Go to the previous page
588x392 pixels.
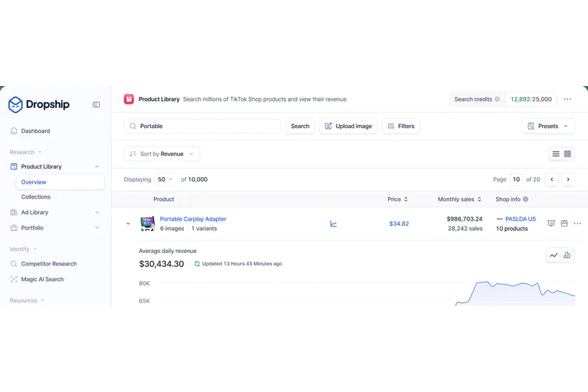coord(552,179)
